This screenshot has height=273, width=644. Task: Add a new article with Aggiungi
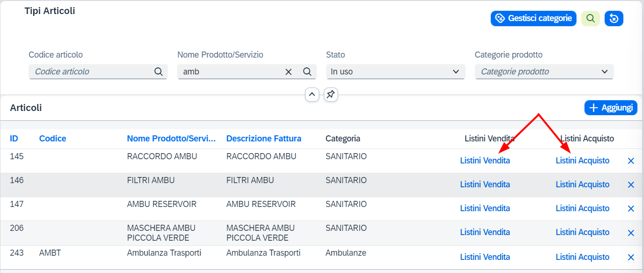click(x=611, y=108)
